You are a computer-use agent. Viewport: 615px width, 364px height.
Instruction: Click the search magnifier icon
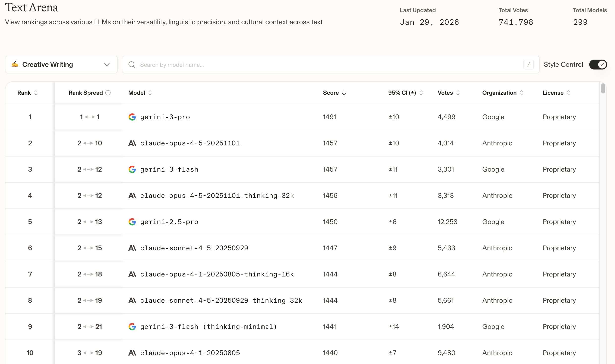pyautogui.click(x=132, y=65)
